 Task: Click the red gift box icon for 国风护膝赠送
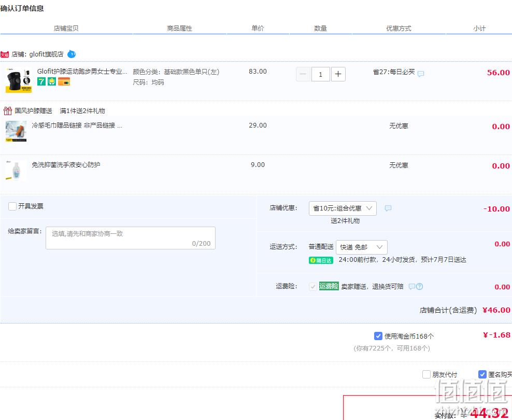[8, 111]
